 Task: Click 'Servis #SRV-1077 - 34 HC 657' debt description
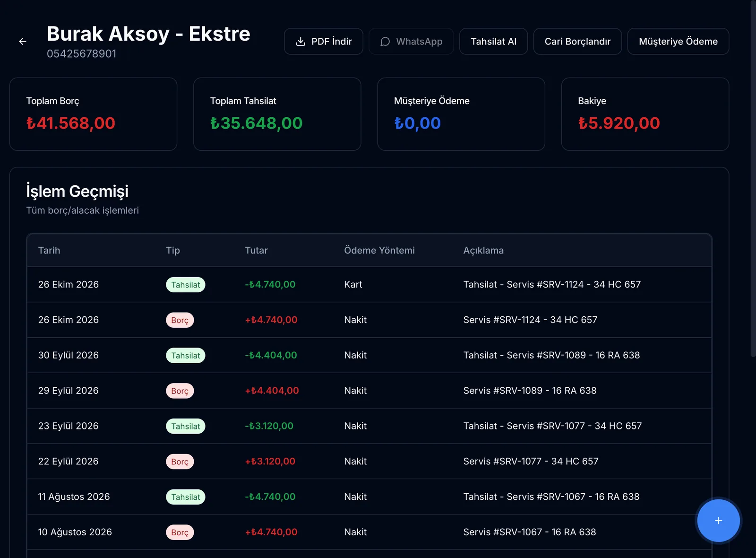click(x=531, y=461)
